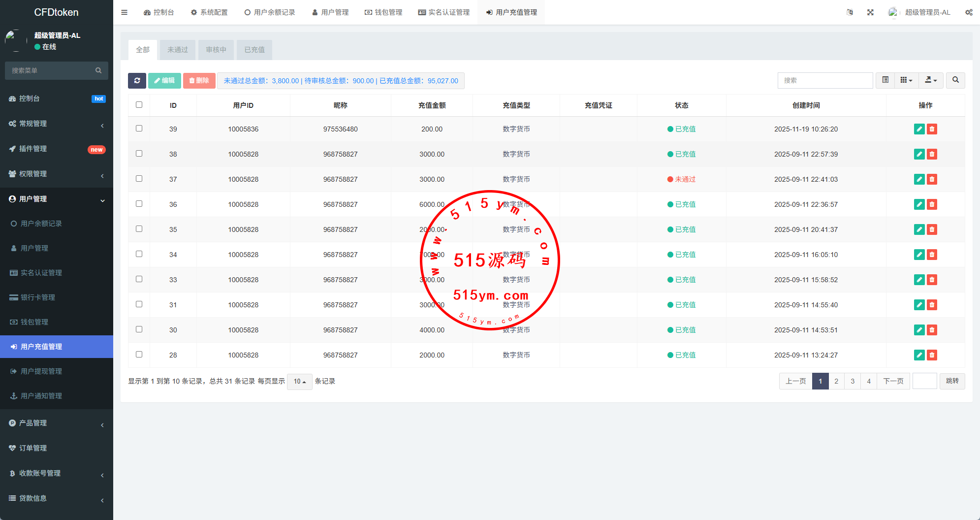
Task: Enter fullscreen mode via the expand icon
Action: (x=870, y=12)
